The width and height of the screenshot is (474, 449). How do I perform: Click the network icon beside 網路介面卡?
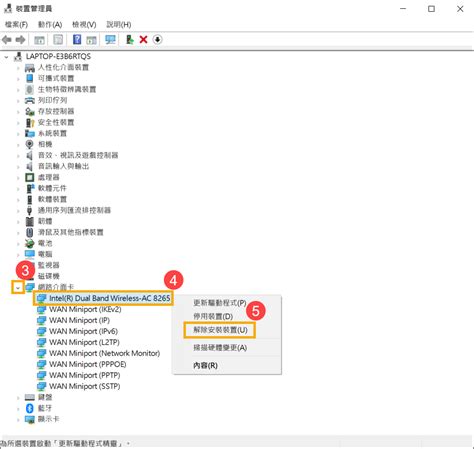30,287
